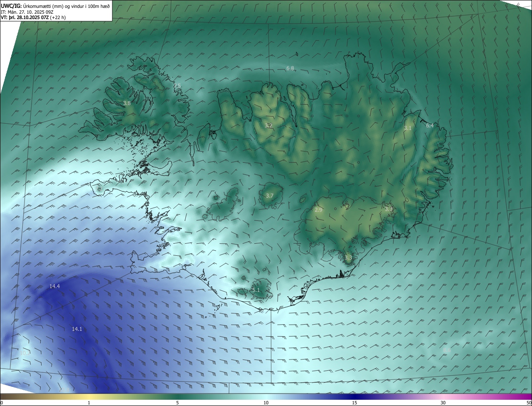Click the 3.7 label on Hofsjökull glacier

[269, 196]
